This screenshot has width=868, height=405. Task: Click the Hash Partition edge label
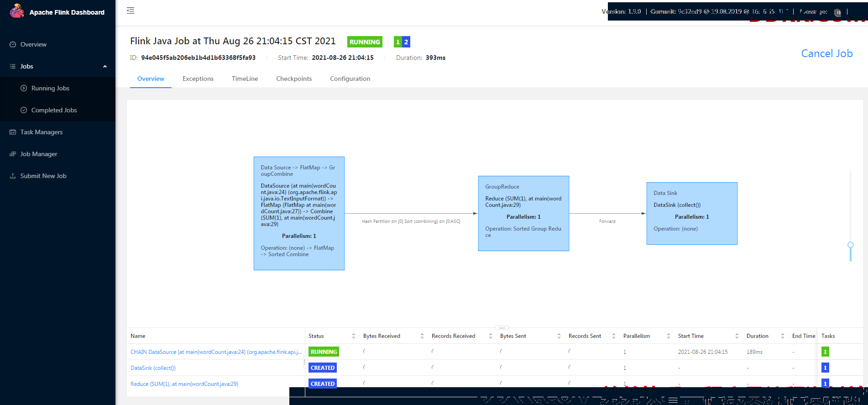pos(411,221)
